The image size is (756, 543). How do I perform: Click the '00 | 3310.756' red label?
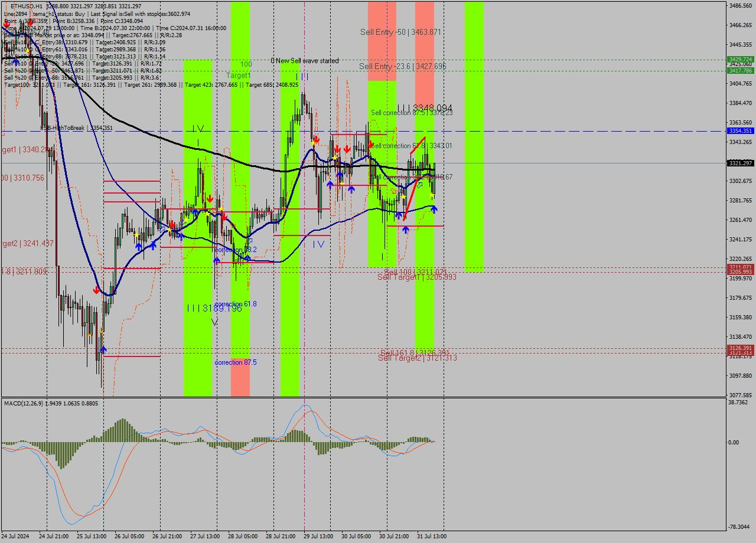pos(22,177)
